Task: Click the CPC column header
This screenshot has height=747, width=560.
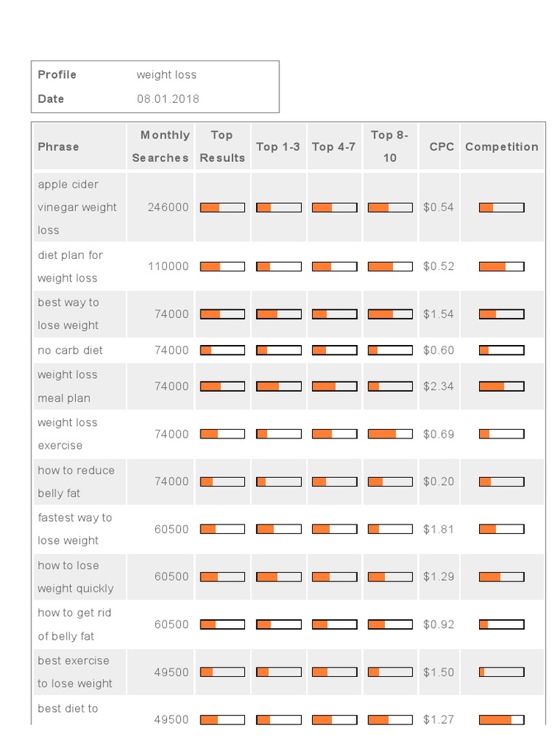Action: (x=441, y=147)
